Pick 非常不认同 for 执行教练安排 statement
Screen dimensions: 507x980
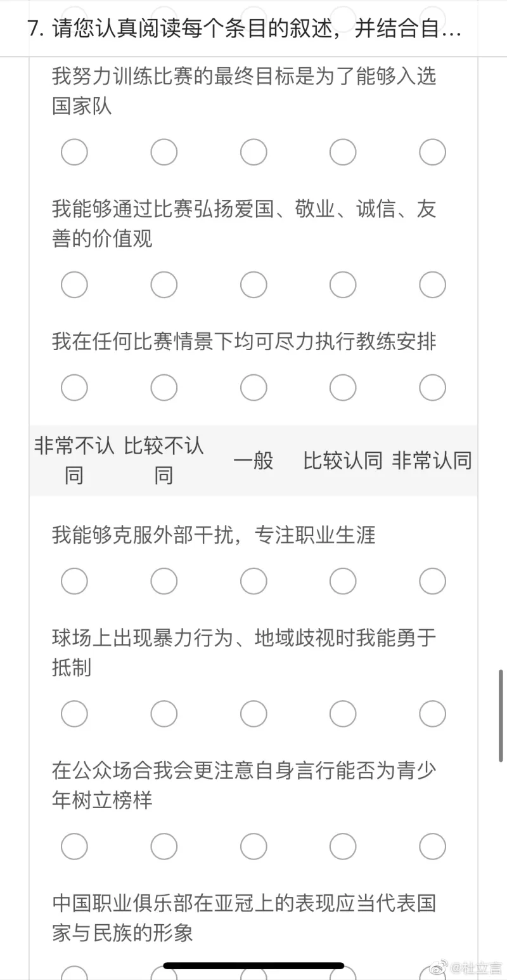click(74, 388)
